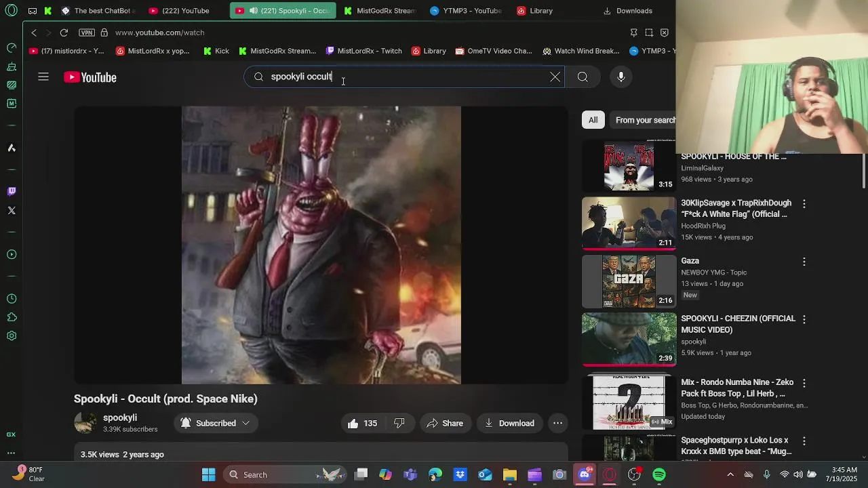This screenshot has height=488, width=868.
Task: Open the YouTube guide hamburger menu
Action: 43,77
